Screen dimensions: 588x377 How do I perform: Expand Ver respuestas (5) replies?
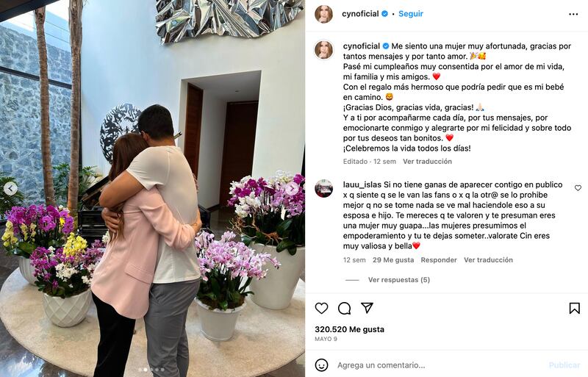coord(399,280)
